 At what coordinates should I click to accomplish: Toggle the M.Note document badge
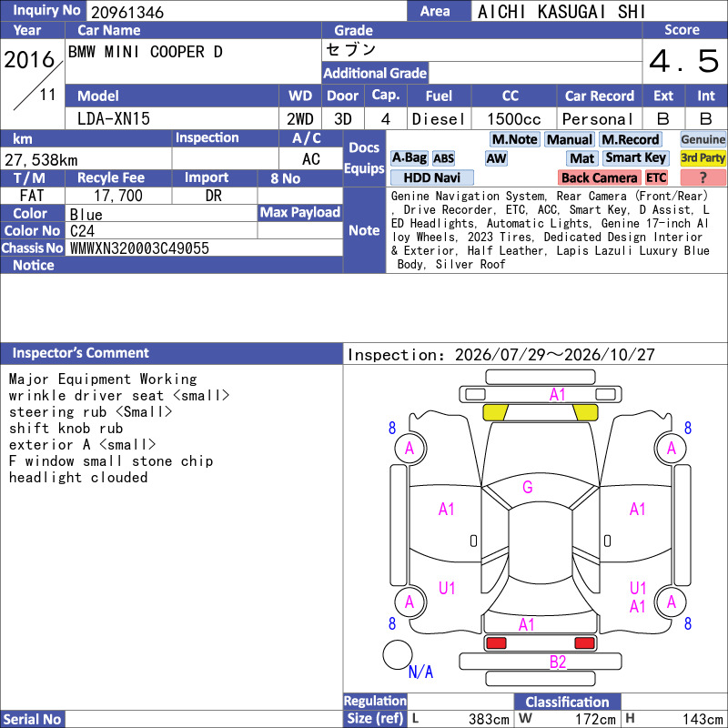pos(514,139)
